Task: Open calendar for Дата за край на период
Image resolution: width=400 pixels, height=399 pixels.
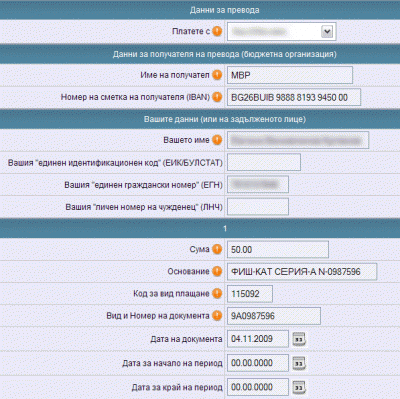Action: pyautogui.click(x=299, y=387)
